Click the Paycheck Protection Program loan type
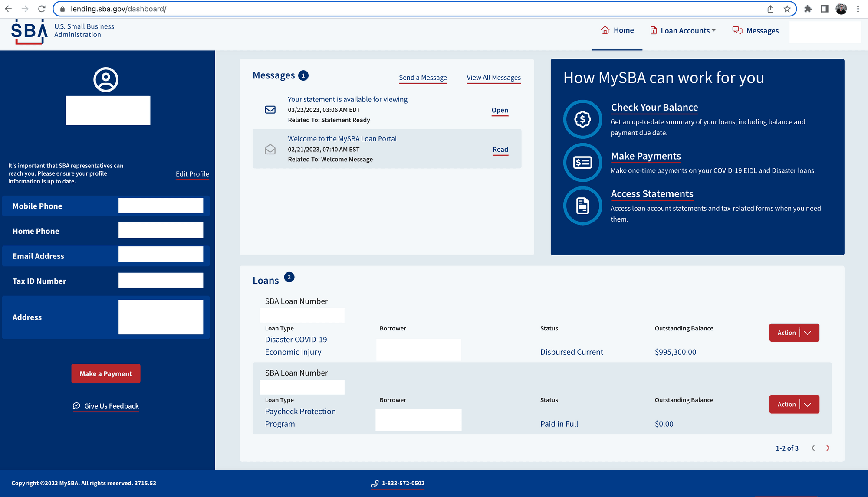The image size is (868, 497). [x=300, y=418]
